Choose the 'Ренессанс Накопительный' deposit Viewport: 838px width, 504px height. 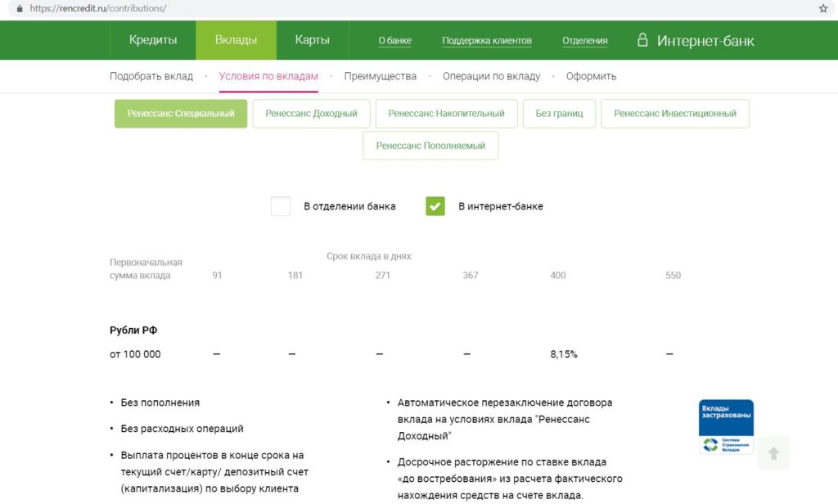(446, 114)
